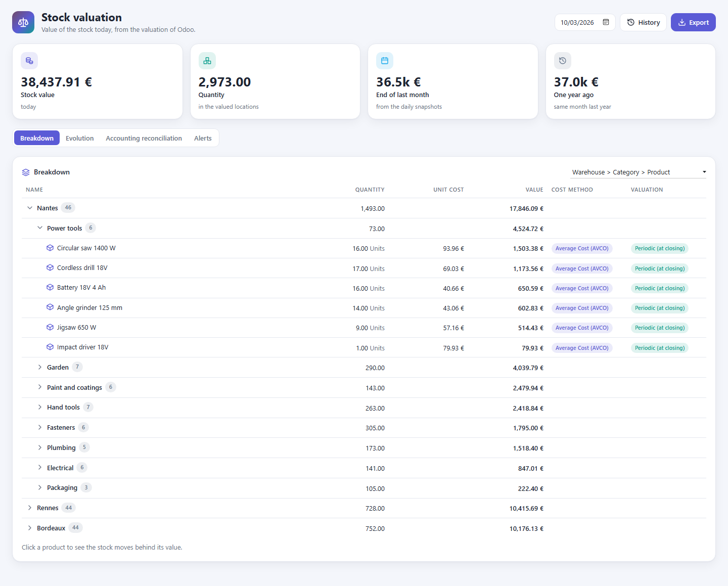This screenshot has height=586, width=728.
Task: Expand the Plumbing category
Action: click(x=40, y=447)
